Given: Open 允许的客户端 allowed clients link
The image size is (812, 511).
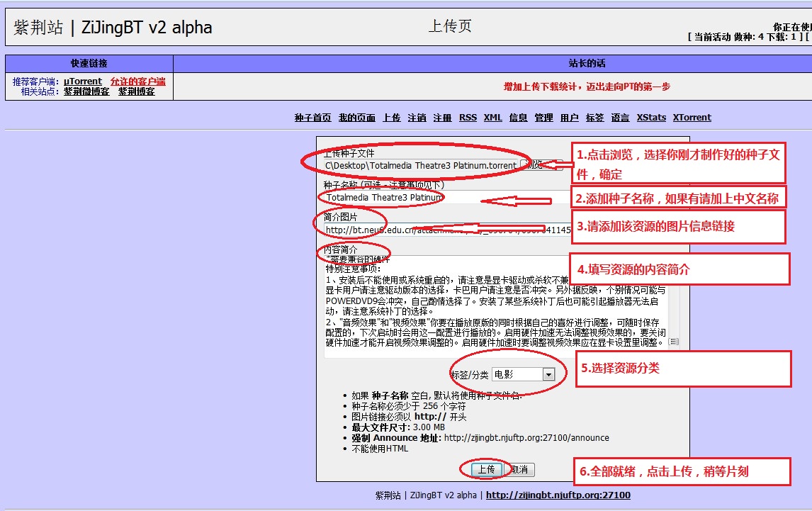Looking at the screenshot, I should click(x=137, y=82).
